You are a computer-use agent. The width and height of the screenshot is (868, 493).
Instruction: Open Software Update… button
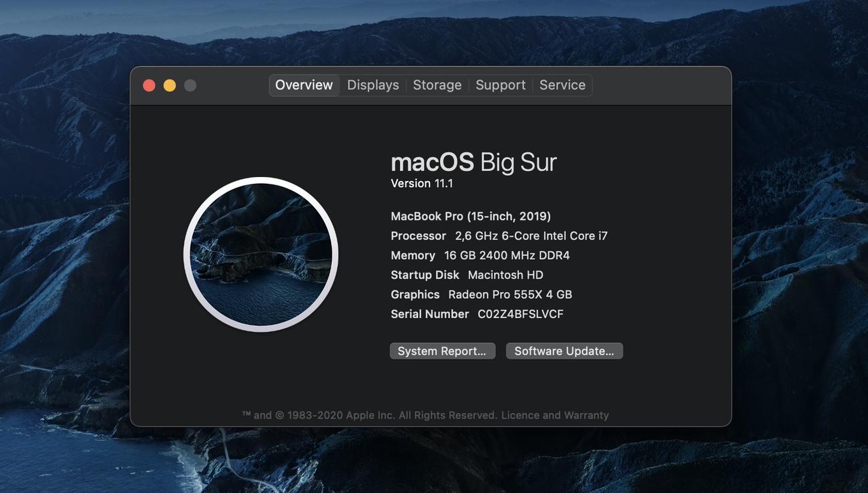click(x=564, y=351)
